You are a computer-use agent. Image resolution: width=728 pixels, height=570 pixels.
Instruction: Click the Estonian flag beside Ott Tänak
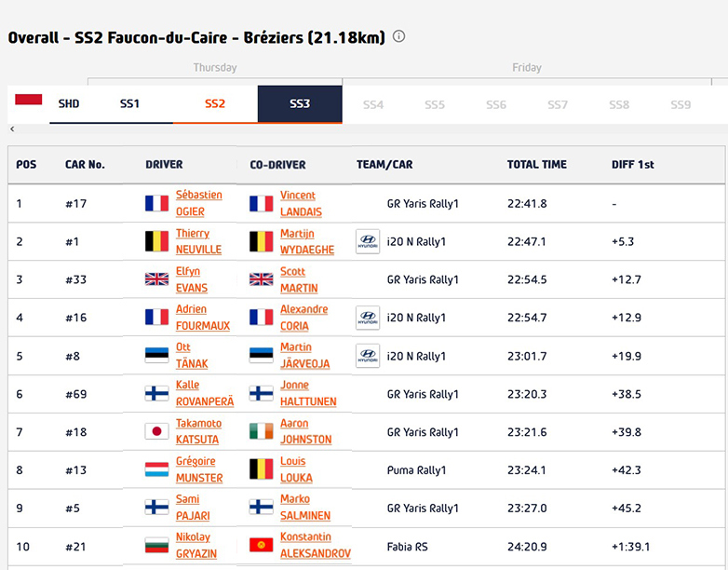156,356
